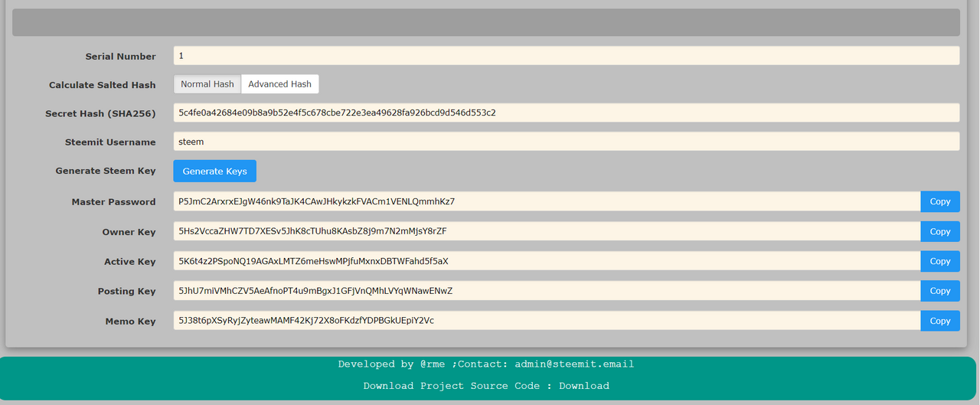Click the Posting Key label
The width and height of the screenshot is (980, 405).
coord(127,292)
